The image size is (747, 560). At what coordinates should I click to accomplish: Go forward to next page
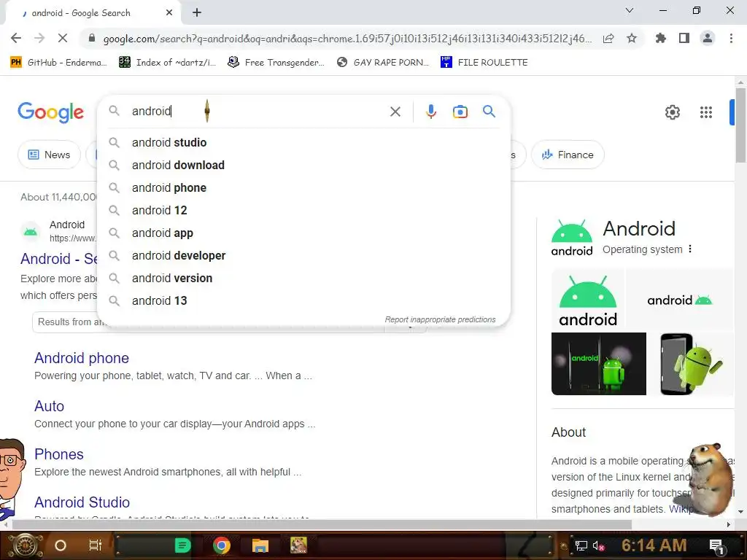click(39, 38)
